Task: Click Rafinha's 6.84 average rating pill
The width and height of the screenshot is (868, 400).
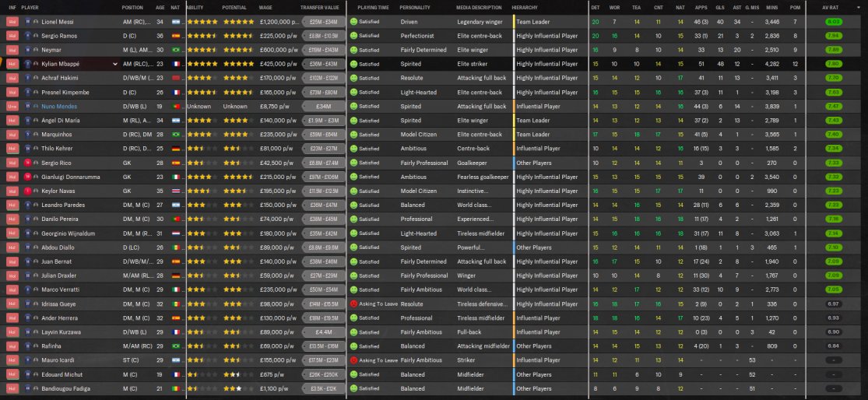Action: pos(833,346)
